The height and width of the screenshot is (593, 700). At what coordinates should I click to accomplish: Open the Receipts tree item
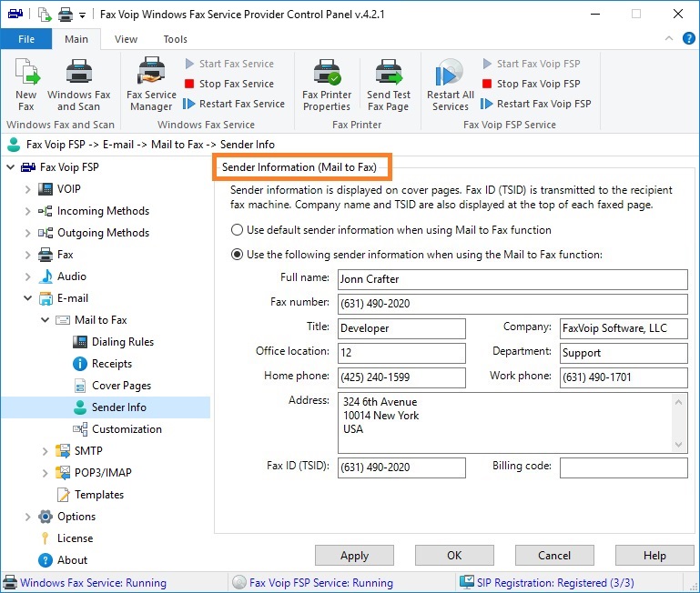click(x=103, y=364)
